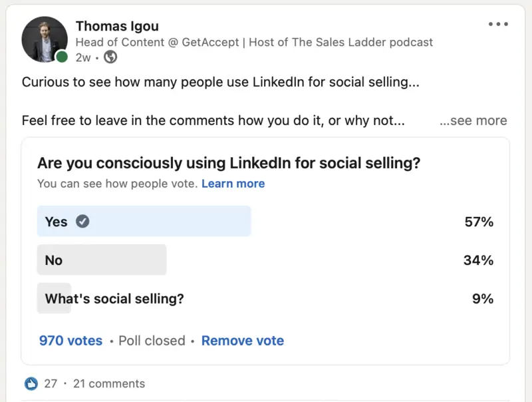Screen dimensions: 532x402
Task: Open Thomas Igou's name link
Action: 117,26
